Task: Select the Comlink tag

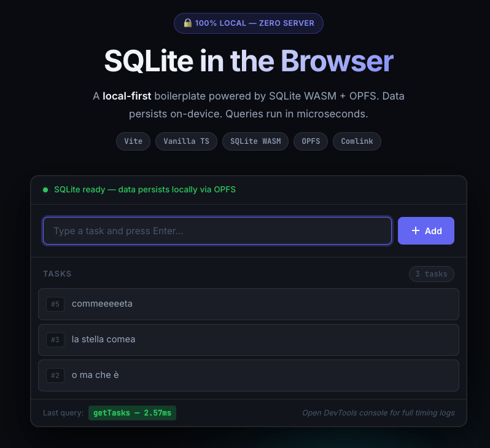Action: [x=357, y=141]
